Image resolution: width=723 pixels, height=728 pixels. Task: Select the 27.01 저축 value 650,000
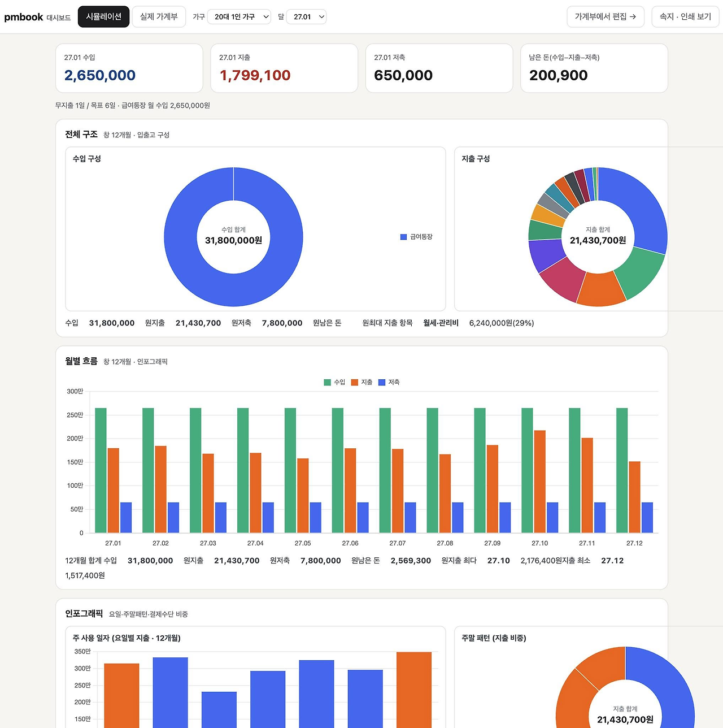(x=403, y=75)
